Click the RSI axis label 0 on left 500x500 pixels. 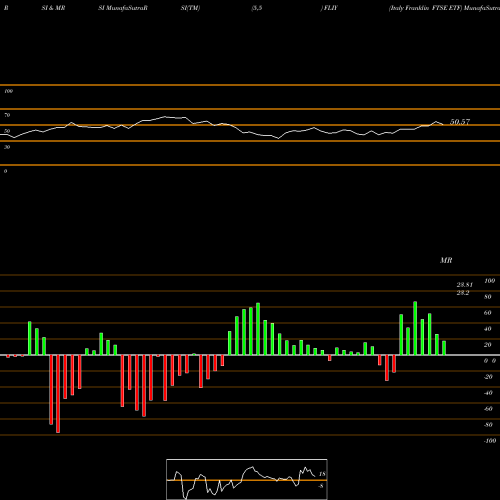(5, 171)
